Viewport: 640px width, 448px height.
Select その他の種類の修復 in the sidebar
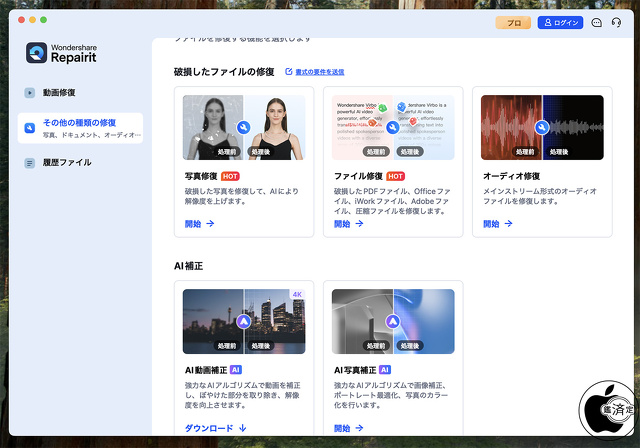[x=80, y=128]
